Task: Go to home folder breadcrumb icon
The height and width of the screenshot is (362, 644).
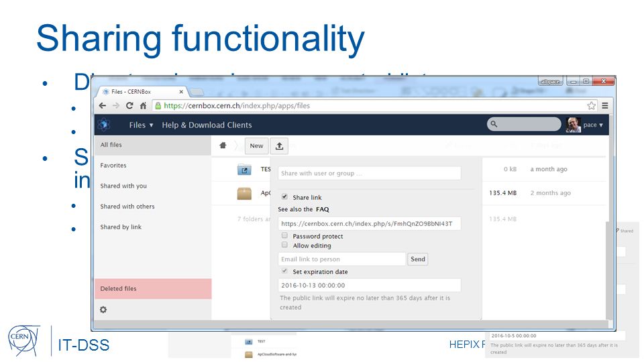Action: [223, 145]
